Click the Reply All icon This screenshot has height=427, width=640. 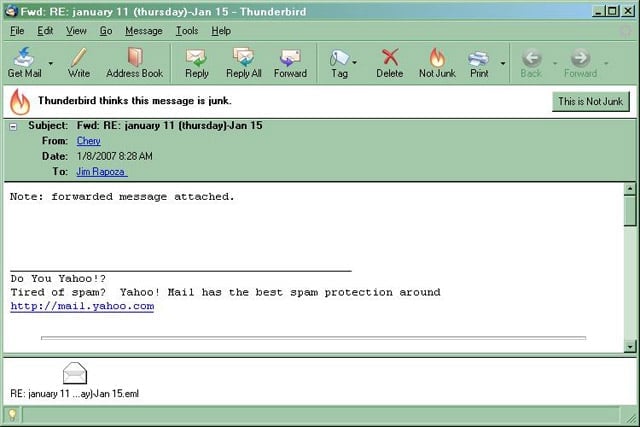(243, 57)
